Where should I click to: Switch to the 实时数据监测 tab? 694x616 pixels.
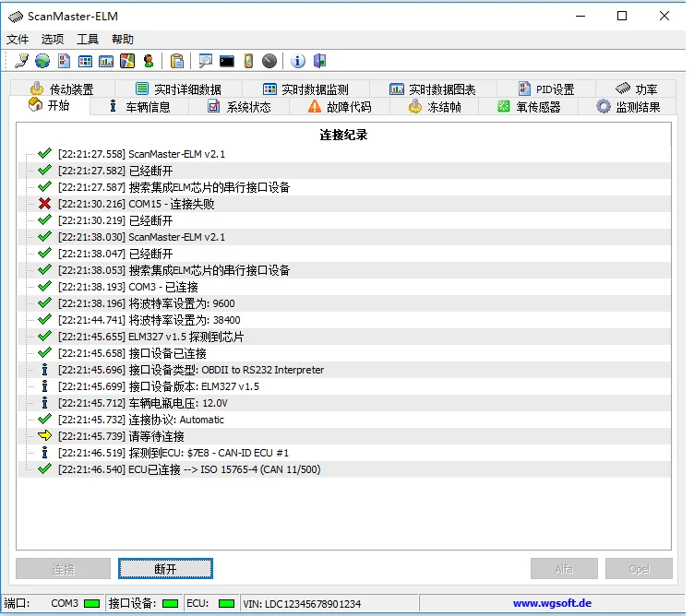(305, 89)
